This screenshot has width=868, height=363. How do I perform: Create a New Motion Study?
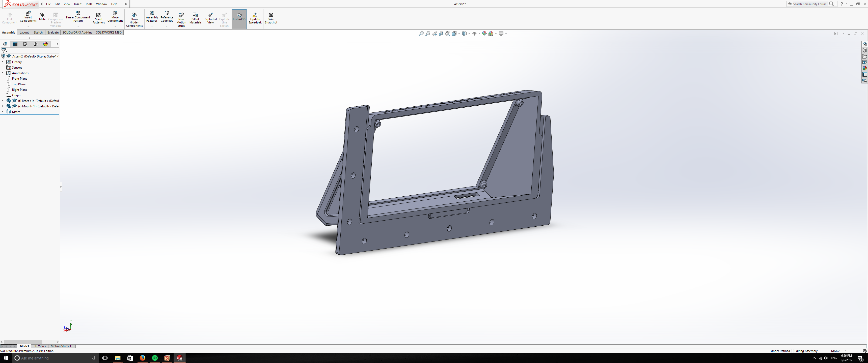coord(181,20)
